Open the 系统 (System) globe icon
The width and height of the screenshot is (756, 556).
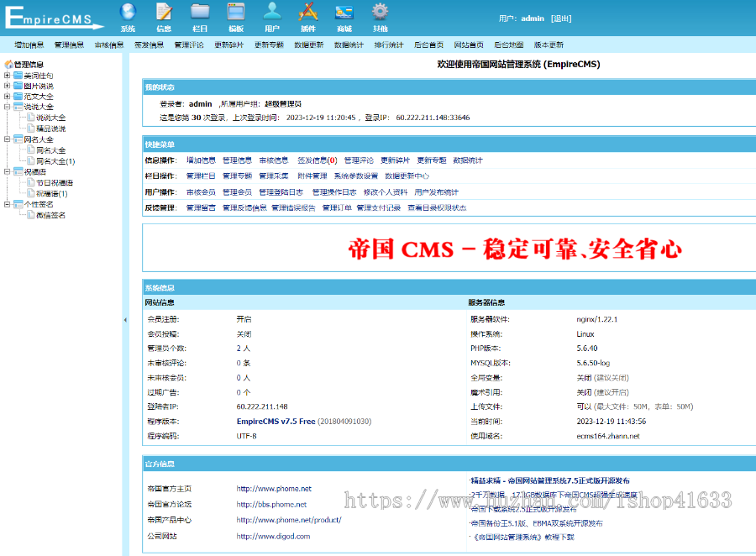coord(128,12)
